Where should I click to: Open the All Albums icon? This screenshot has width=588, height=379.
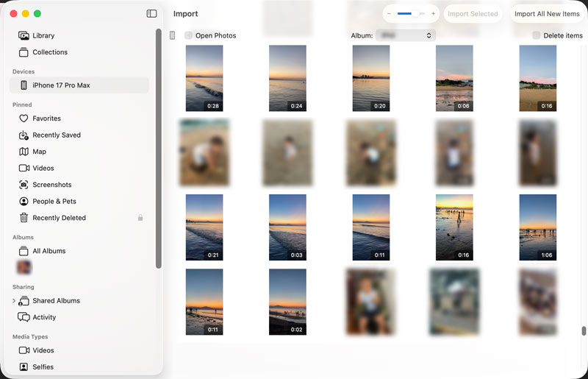coord(24,251)
